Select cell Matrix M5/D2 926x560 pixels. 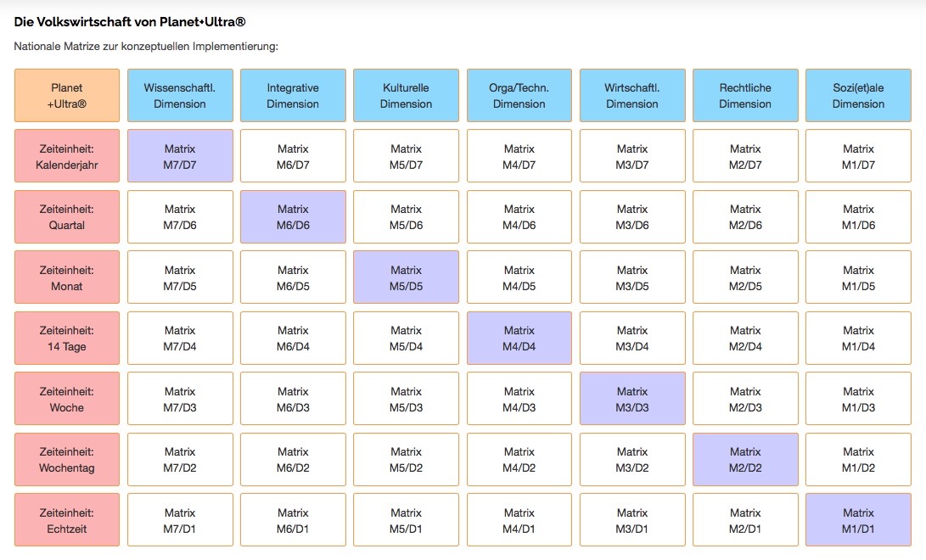click(406, 459)
